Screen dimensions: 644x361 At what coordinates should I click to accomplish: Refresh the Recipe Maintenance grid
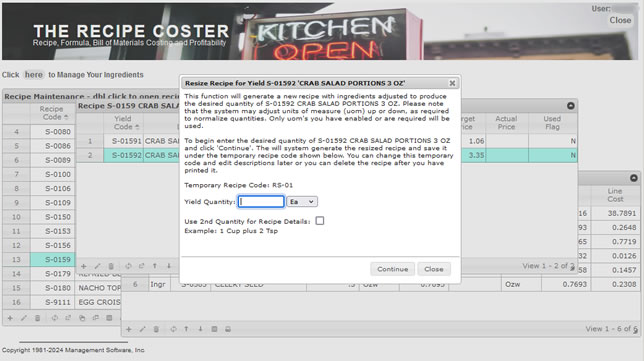(x=54, y=318)
